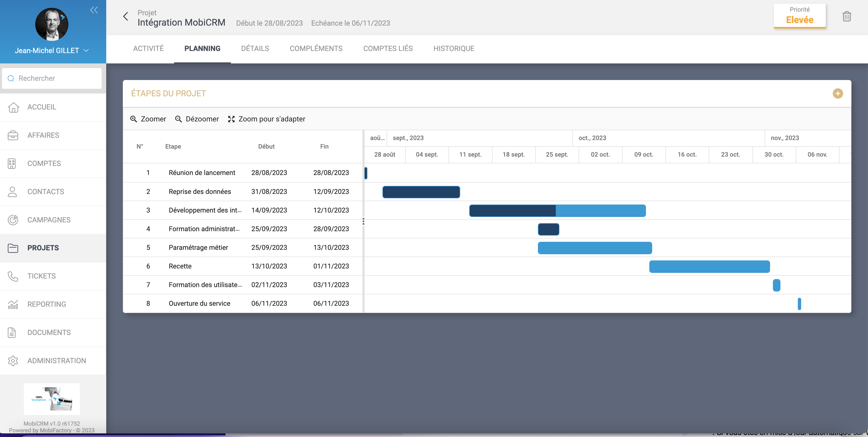Click Zoom pour s'adapter button

tap(267, 119)
